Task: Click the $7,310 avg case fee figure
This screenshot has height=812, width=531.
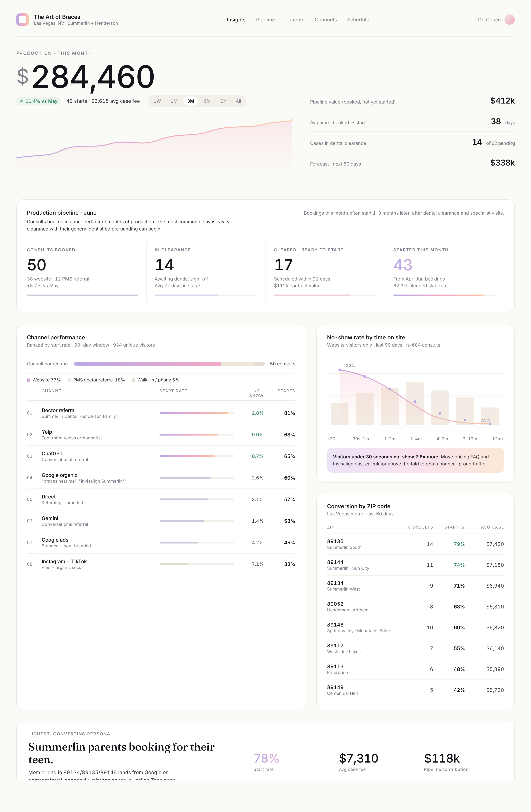Action: [x=359, y=758]
